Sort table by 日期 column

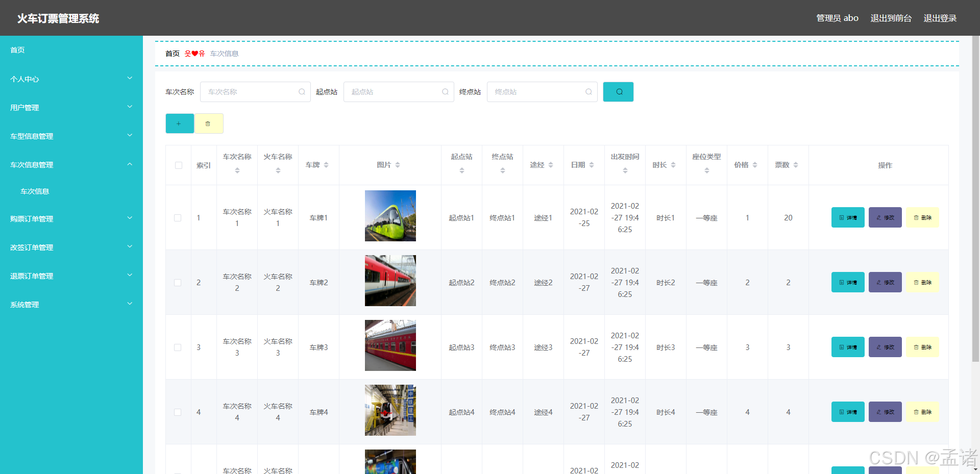[x=592, y=165]
